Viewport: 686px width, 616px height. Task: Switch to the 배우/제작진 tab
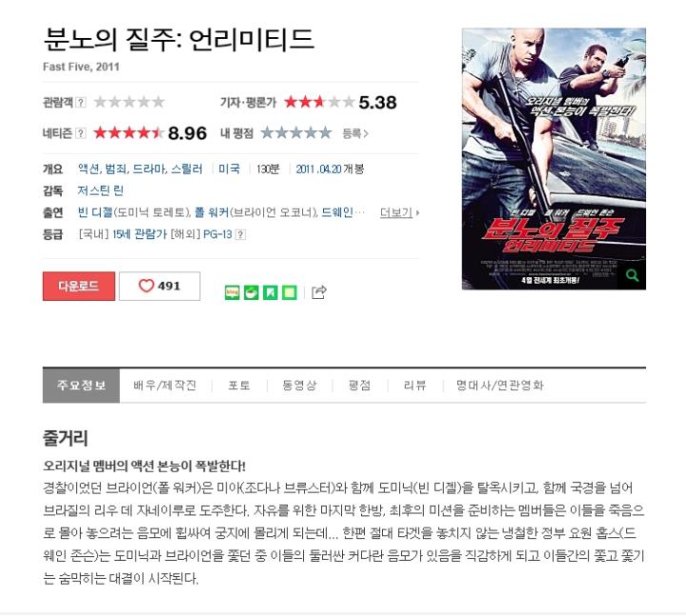pyautogui.click(x=165, y=386)
